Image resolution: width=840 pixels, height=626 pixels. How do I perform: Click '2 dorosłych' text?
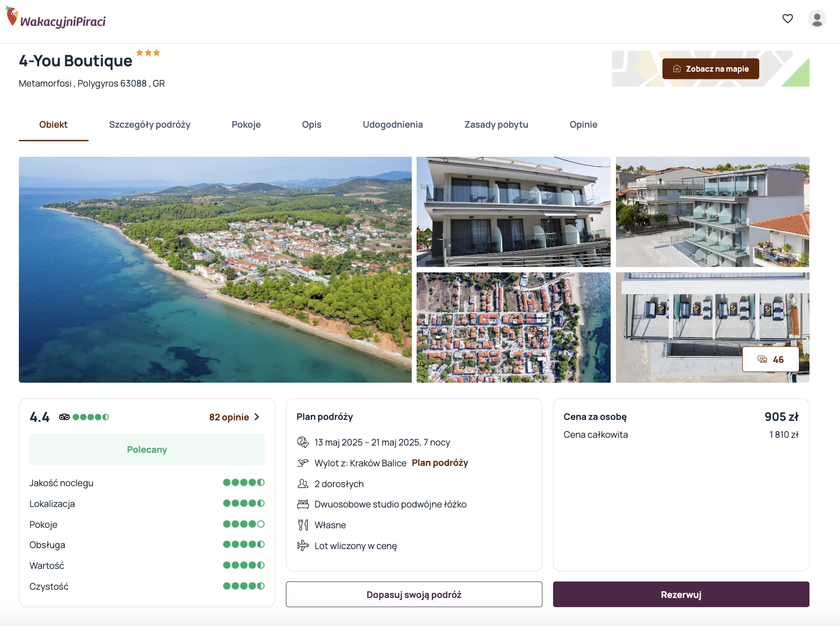click(x=339, y=484)
